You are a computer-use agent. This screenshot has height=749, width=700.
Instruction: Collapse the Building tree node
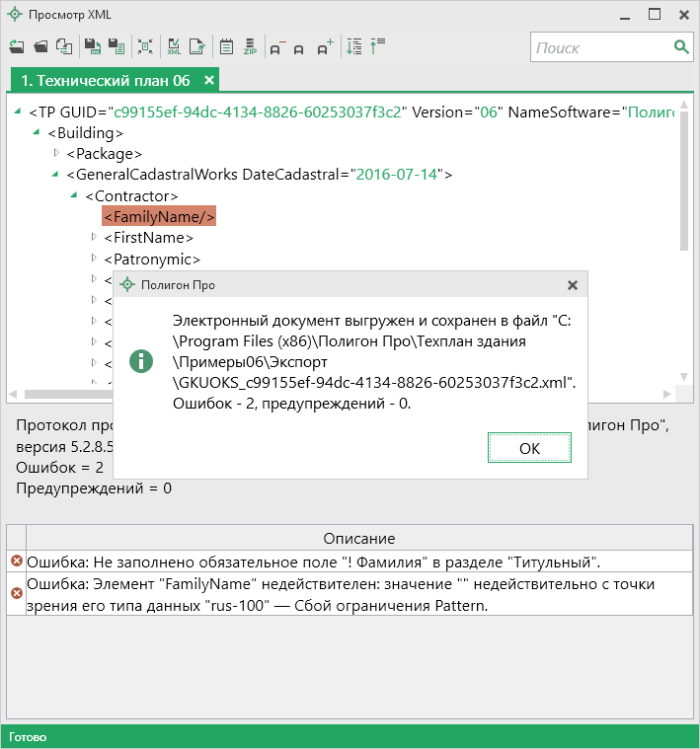(x=39, y=132)
